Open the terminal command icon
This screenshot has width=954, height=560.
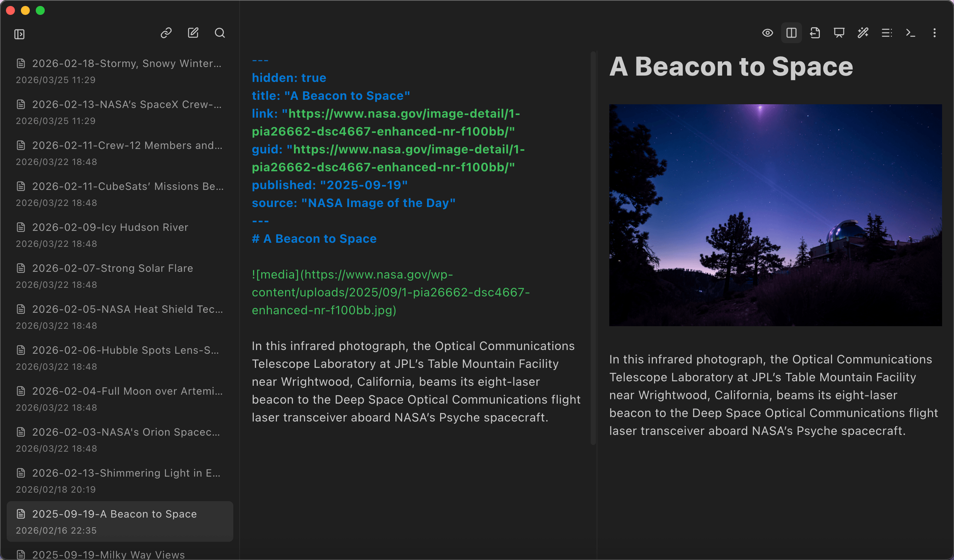pos(910,33)
